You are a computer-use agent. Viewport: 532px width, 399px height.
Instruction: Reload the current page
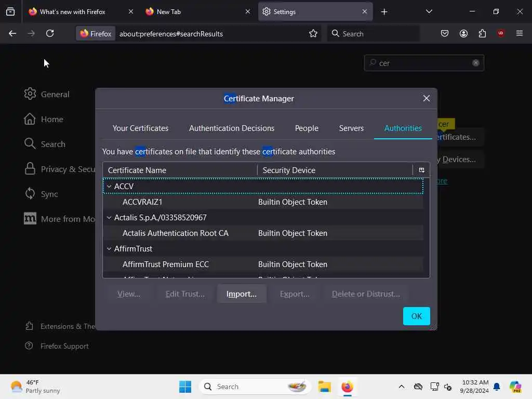50,33
